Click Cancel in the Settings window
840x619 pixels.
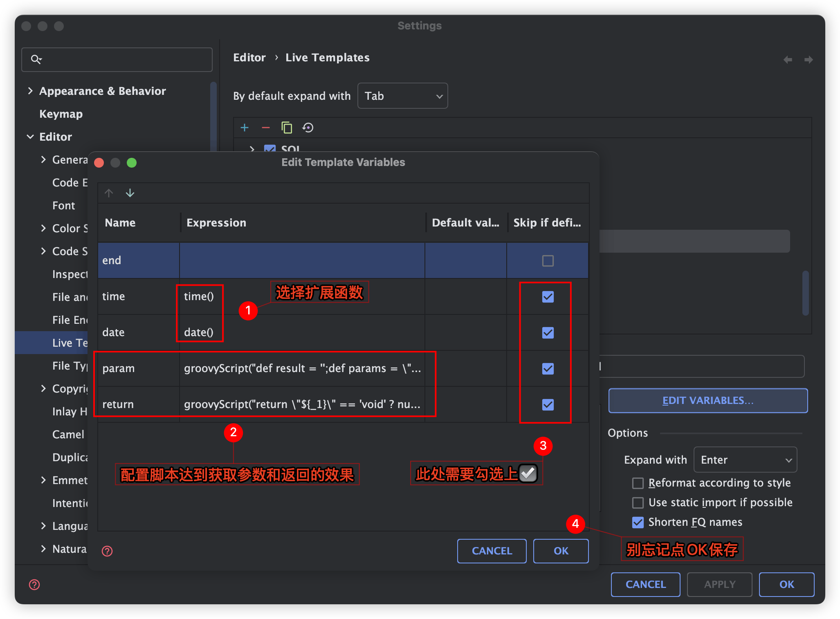click(x=646, y=585)
